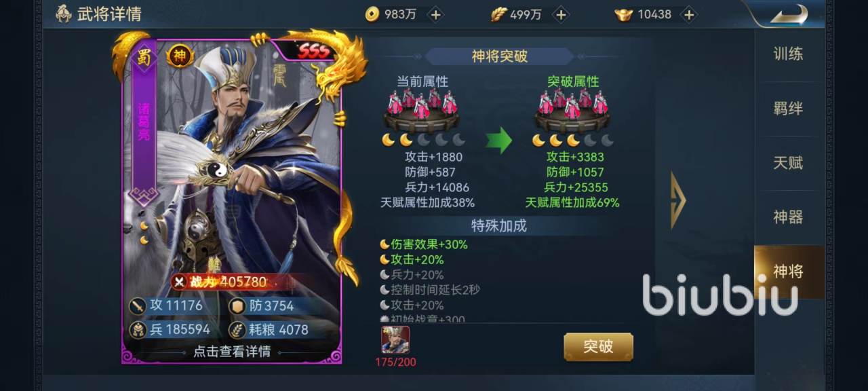Image resolution: width=868 pixels, height=391 pixels.
Task: Tap the plus button next to 10438 ingots
Action: [688, 14]
